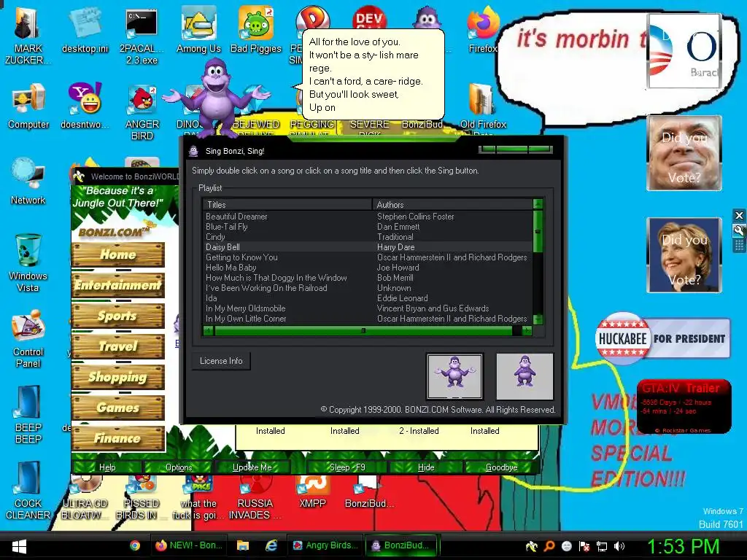747x560 pixels.
Task: Select the song Ida
Action: pyautogui.click(x=368, y=298)
